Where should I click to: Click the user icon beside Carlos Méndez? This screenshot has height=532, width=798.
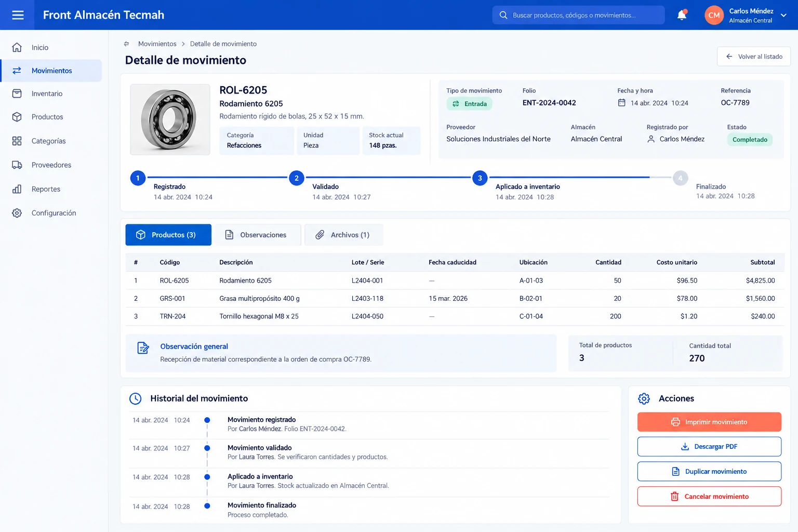[651, 139]
